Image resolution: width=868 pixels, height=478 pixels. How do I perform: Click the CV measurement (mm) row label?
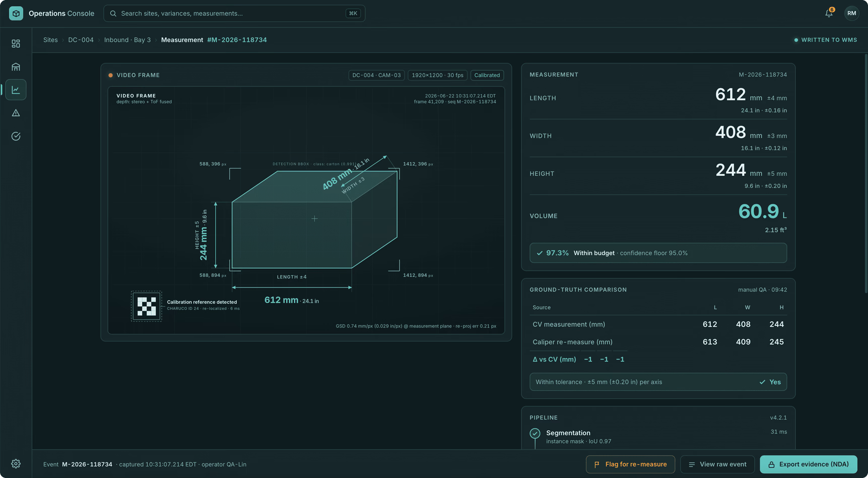click(569, 324)
